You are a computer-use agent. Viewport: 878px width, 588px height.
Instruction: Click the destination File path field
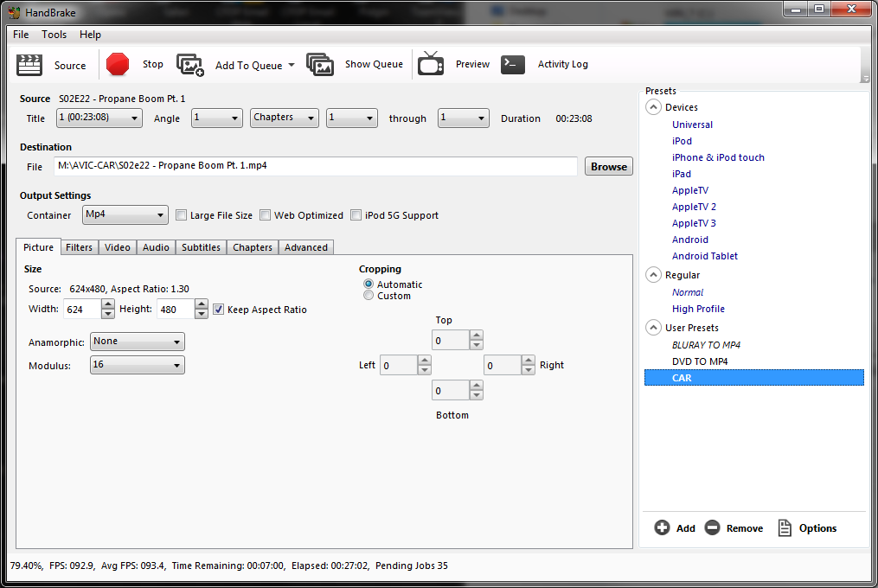316,166
